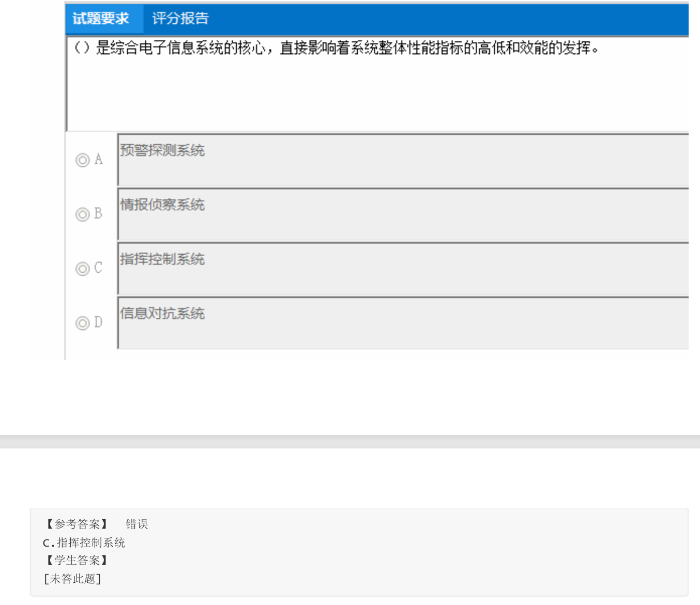Click the question text starting with 是综合电子信息系统
This screenshot has height=605, width=700.
(x=337, y=48)
